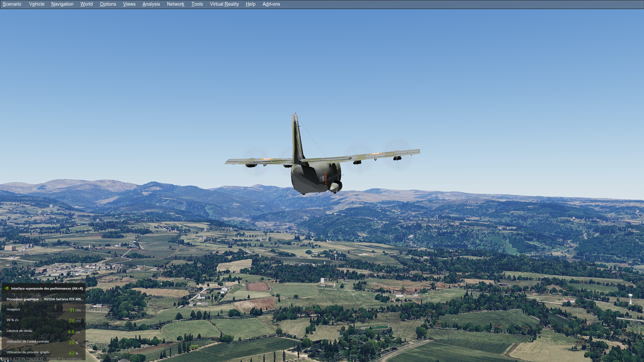Open the Views menu
Viewport: 644px width, 362px height.
129,4
